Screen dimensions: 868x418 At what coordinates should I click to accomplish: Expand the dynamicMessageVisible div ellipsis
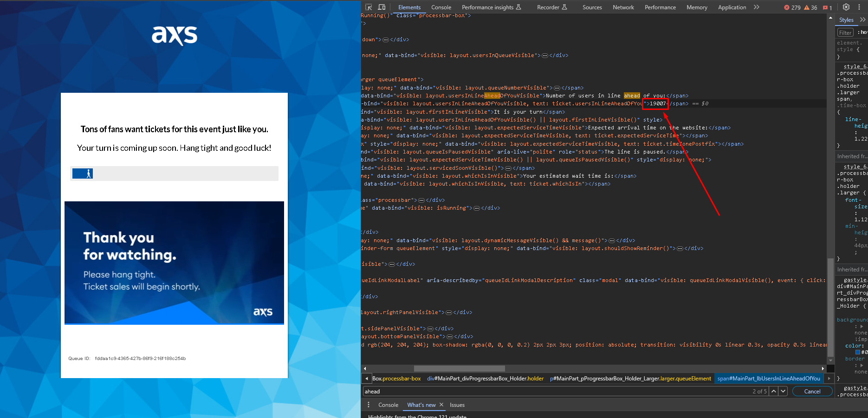point(612,241)
